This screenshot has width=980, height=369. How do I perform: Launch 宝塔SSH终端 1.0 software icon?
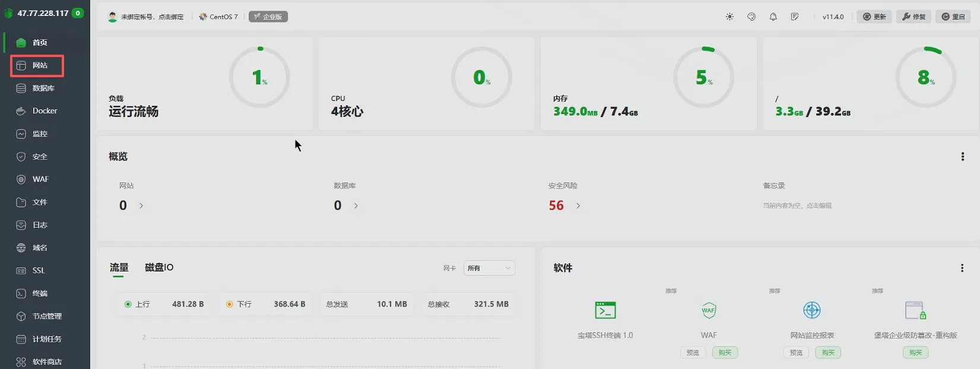(x=605, y=310)
